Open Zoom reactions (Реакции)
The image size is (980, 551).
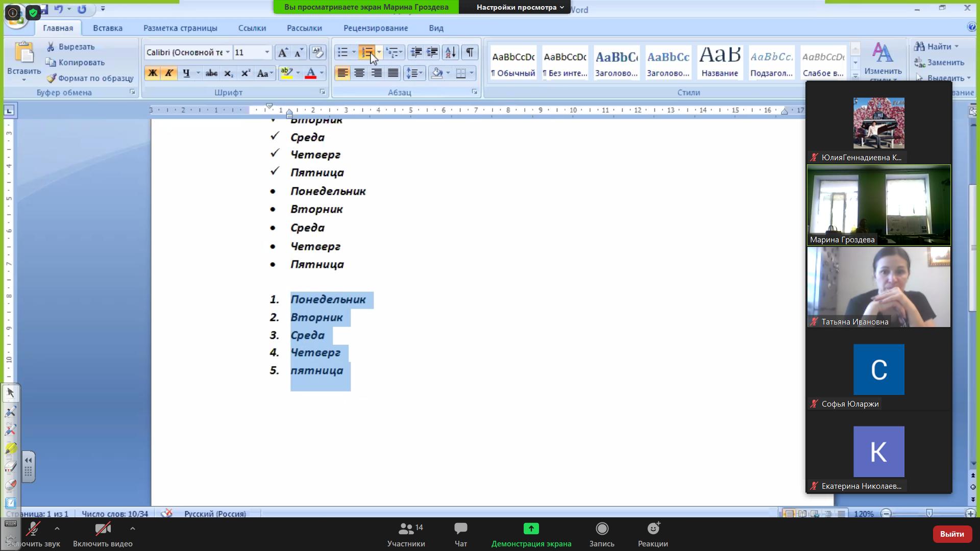click(653, 534)
